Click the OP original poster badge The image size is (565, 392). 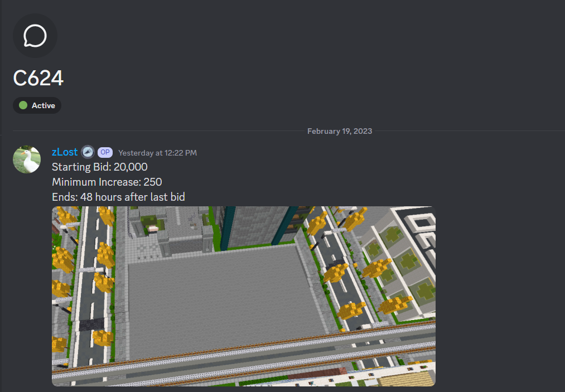point(105,152)
